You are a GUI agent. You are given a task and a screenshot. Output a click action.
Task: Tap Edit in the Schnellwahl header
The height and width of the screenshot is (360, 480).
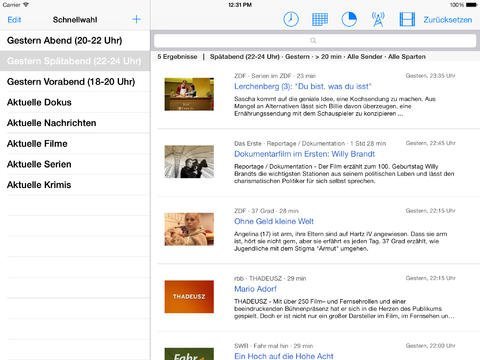[x=14, y=20]
